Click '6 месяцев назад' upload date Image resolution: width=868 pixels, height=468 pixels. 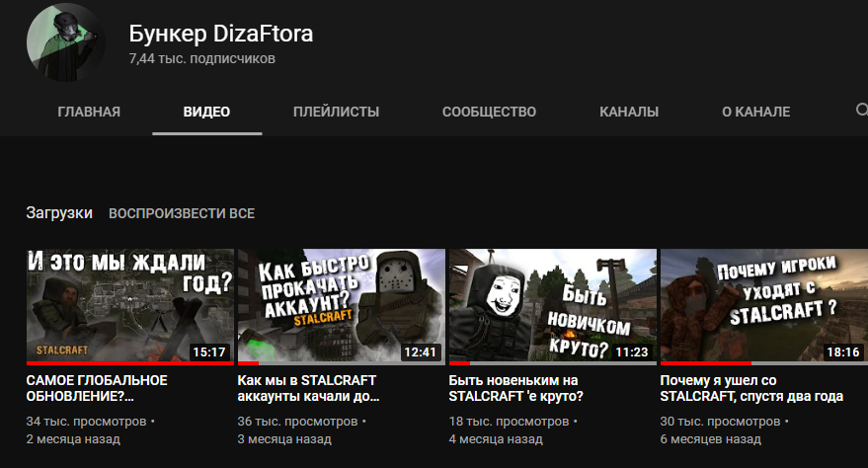(x=711, y=439)
